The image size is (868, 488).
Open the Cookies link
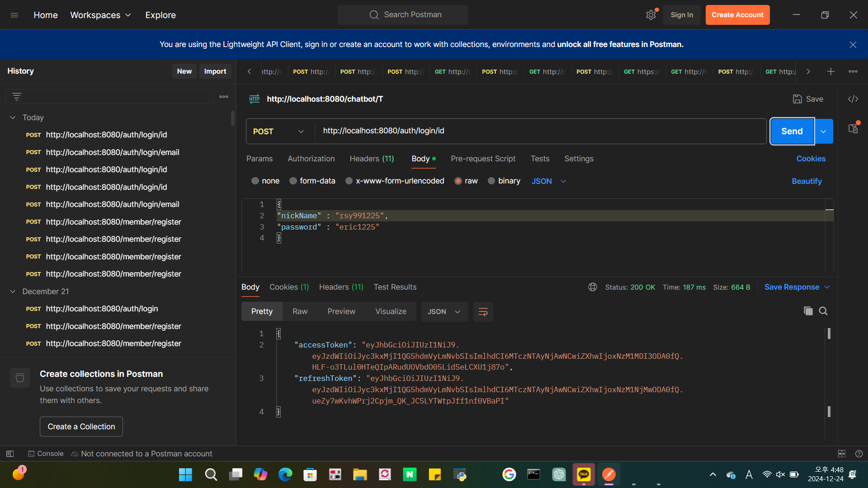click(x=811, y=159)
